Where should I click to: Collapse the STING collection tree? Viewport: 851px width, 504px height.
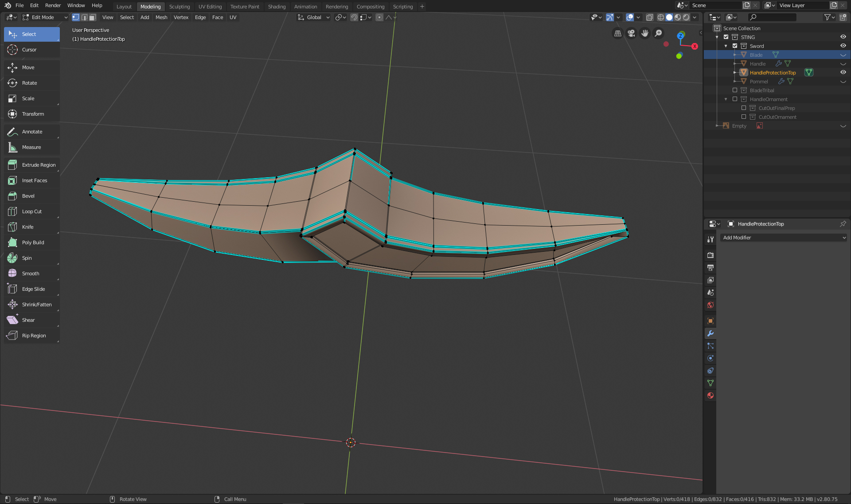click(717, 37)
